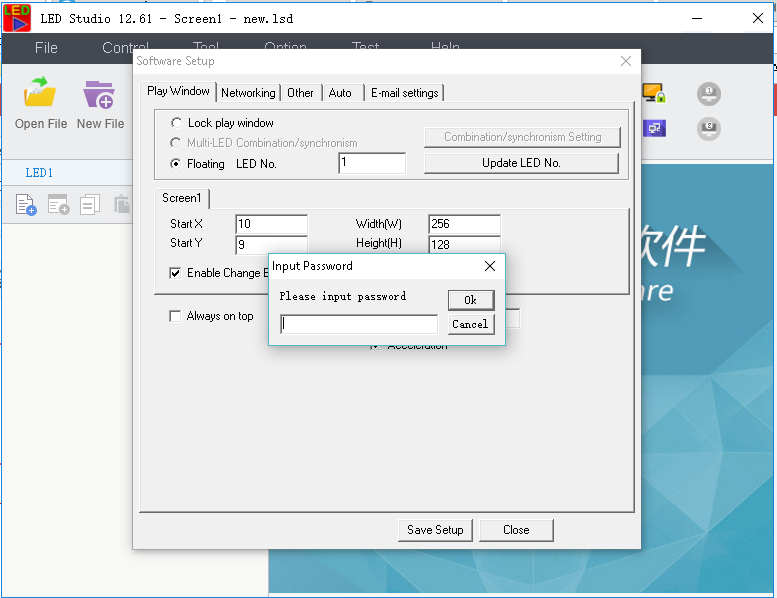
Task: Click the round monitor number 2 icon
Action: coord(709,129)
